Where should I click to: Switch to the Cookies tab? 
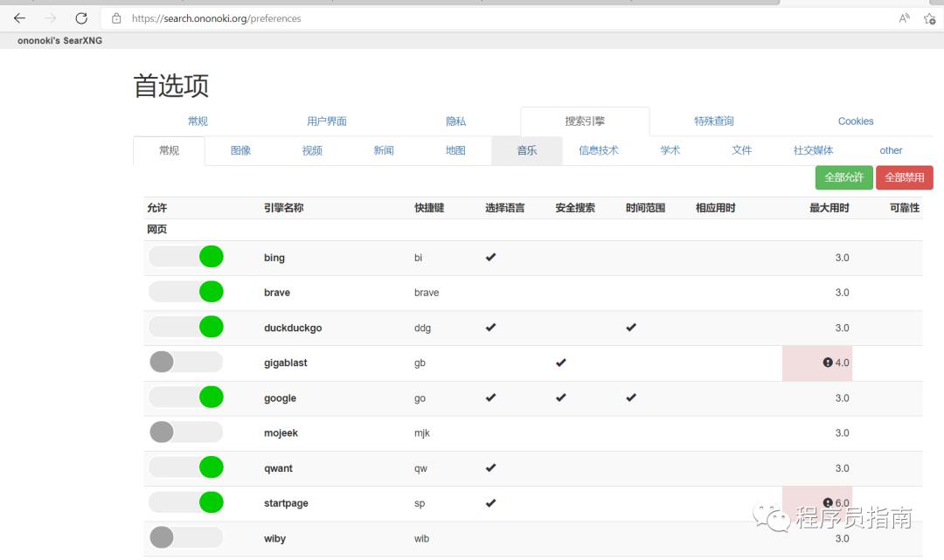pyautogui.click(x=856, y=121)
